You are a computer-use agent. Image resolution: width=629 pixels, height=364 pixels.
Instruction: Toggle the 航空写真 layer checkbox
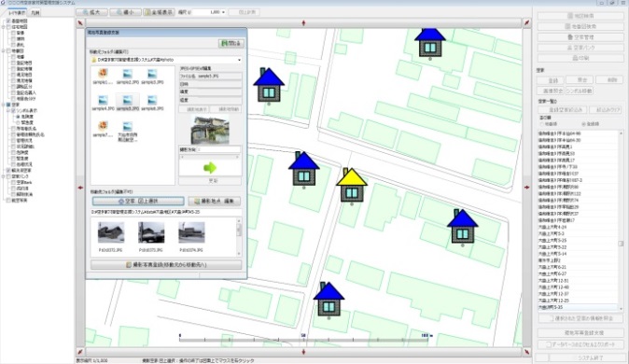click(x=8, y=201)
